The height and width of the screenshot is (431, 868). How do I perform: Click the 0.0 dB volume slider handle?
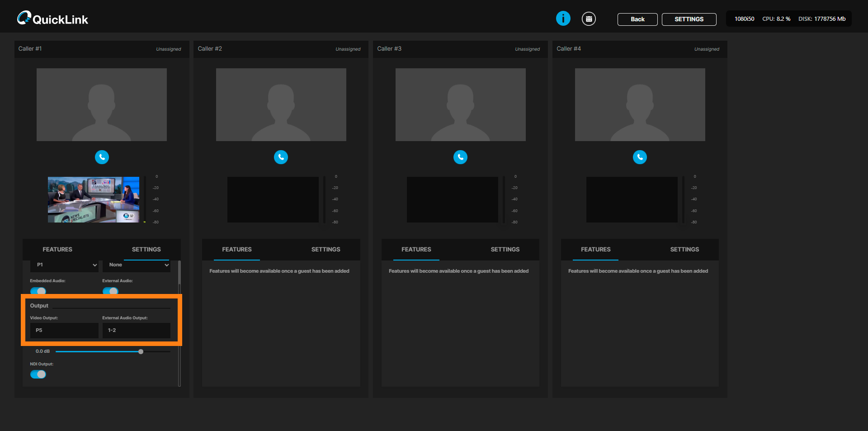pyautogui.click(x=141, y=351)
